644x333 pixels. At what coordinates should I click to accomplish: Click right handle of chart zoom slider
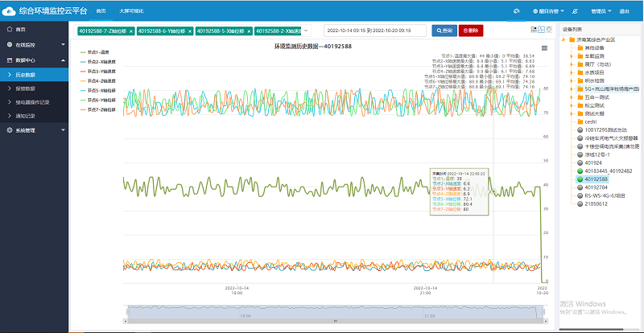pyautogui.click(x=544, y=312)
